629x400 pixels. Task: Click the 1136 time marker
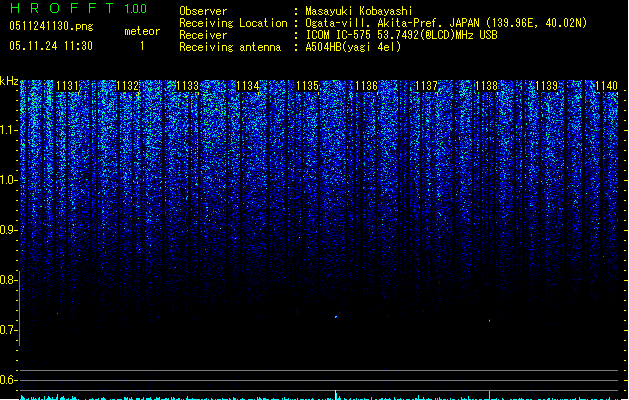[x=366, y=86]
